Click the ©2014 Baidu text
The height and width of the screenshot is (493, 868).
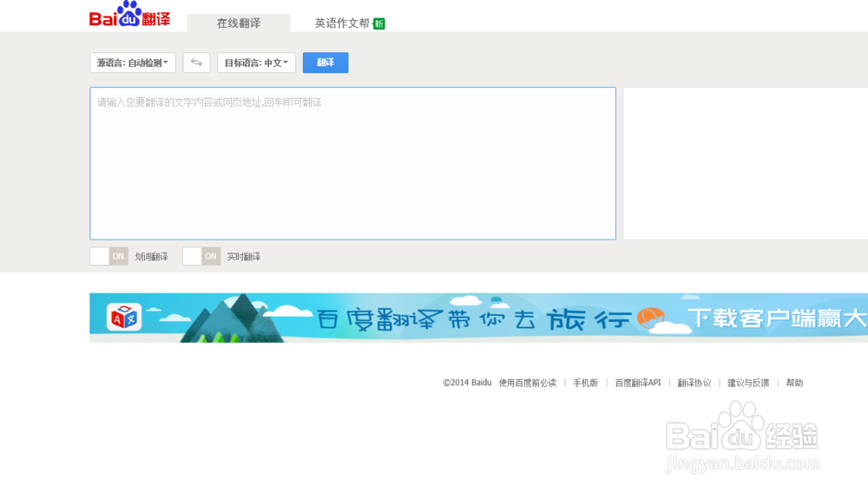point(467,383)
